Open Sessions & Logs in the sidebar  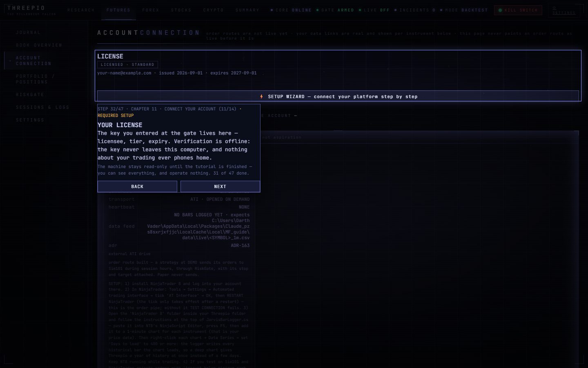coord(42,107)
